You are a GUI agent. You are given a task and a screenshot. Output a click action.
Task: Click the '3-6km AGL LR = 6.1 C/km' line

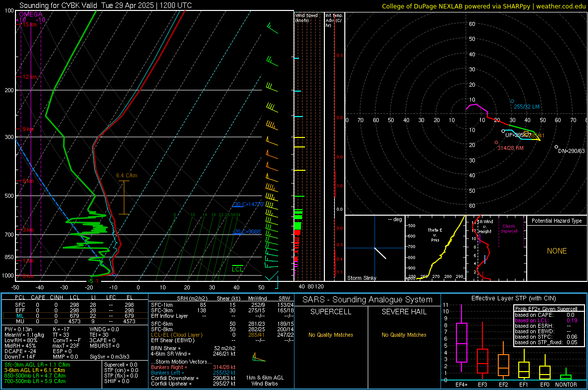(34, 370)
